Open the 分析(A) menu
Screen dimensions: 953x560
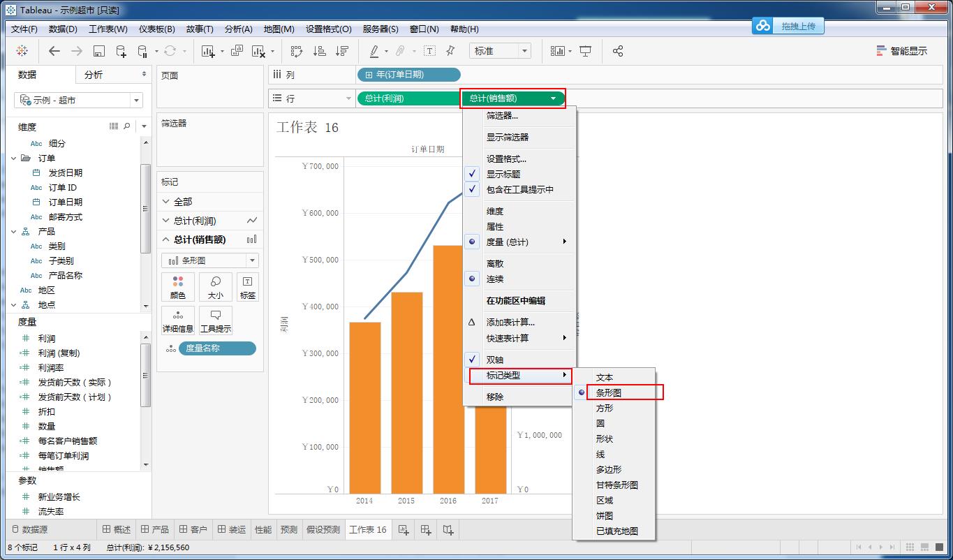click(239, 29)
